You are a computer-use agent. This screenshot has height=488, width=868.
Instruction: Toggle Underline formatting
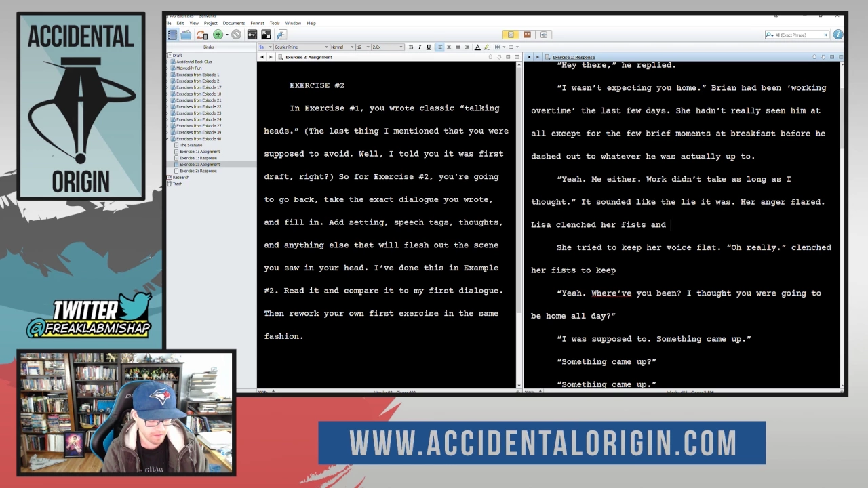point(428,47)
